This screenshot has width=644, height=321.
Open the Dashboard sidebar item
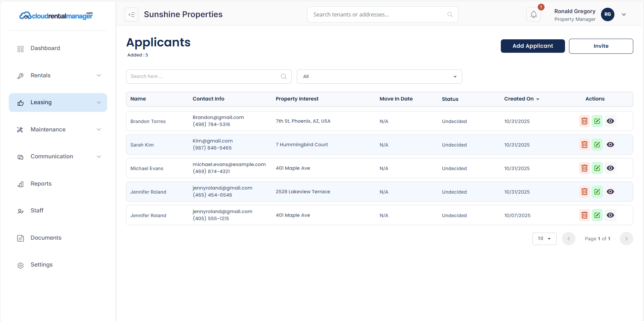tap(45, 48)
